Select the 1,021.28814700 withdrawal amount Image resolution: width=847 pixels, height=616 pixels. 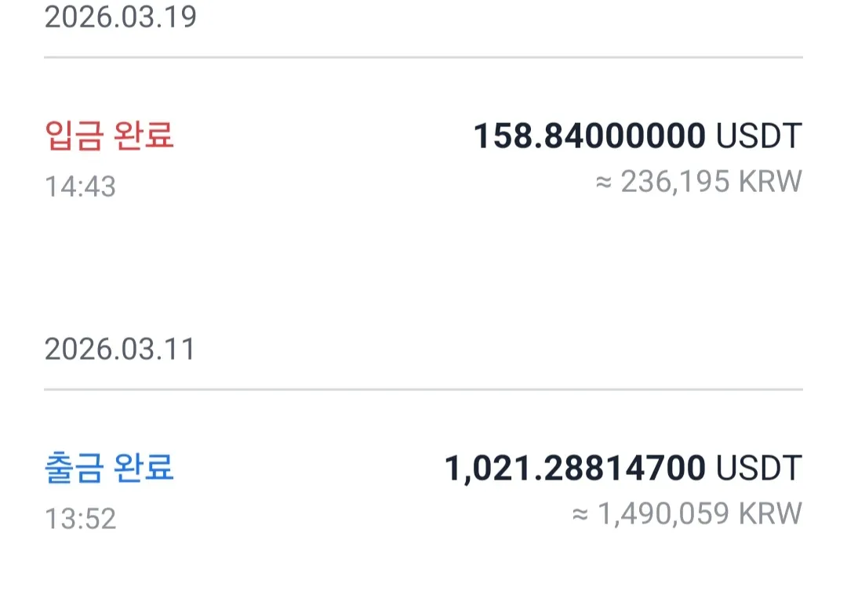pos(575,469)
